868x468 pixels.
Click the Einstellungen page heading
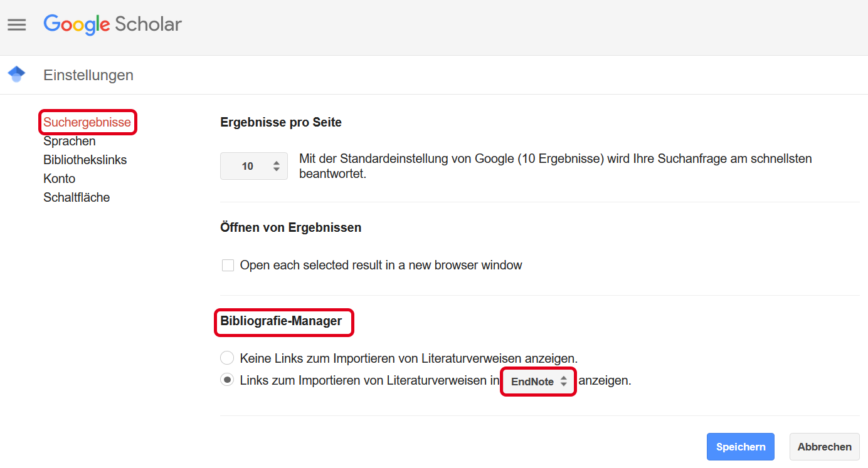pos(88,75)
